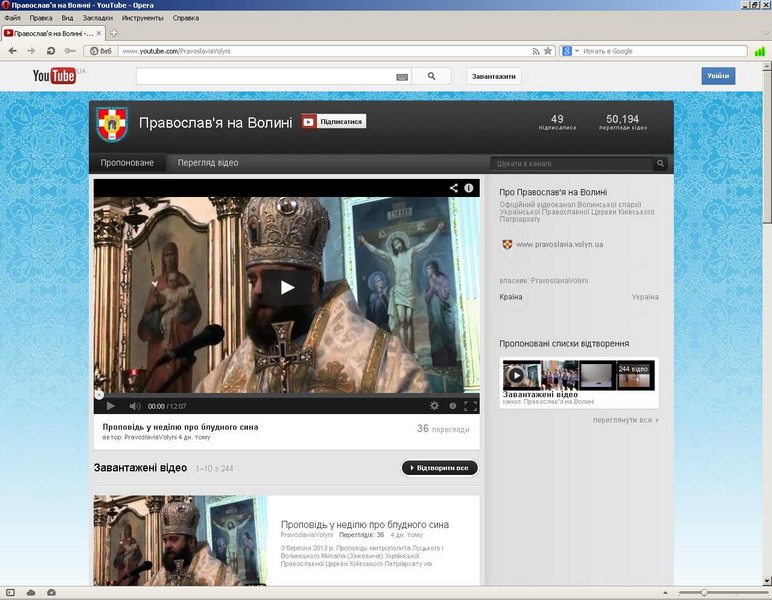Open the Закладки menu
This screenshot has width=772, height=600.
(x=97, y=18)
